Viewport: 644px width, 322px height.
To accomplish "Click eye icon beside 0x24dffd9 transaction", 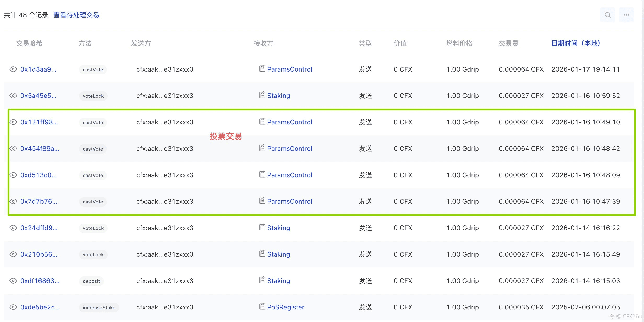I will (x=13, y=228).
